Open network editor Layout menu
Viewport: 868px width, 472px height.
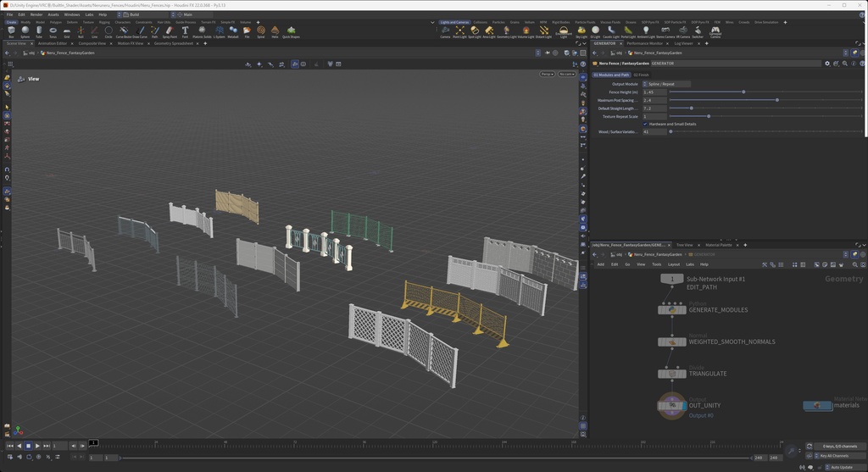click(674, 264)
